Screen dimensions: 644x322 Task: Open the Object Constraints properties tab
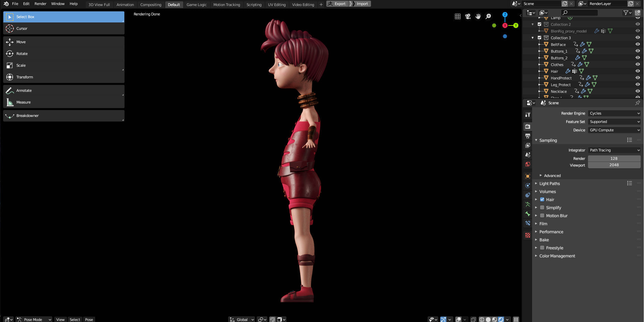[x=528, y=195]
